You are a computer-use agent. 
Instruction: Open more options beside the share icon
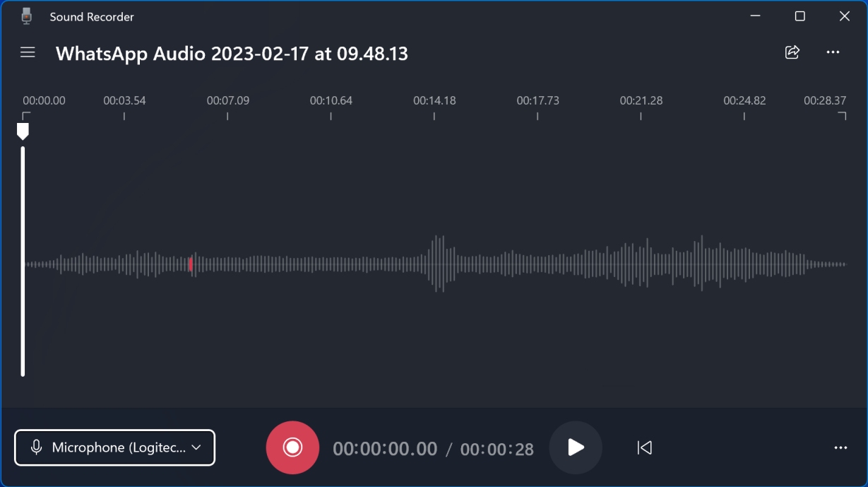(833, 52)
